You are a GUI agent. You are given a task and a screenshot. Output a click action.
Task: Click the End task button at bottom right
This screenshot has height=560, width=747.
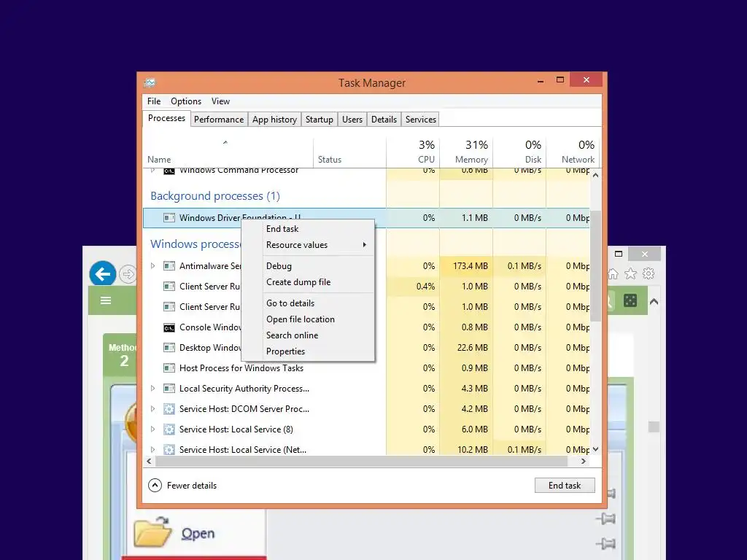click(565, 485)
